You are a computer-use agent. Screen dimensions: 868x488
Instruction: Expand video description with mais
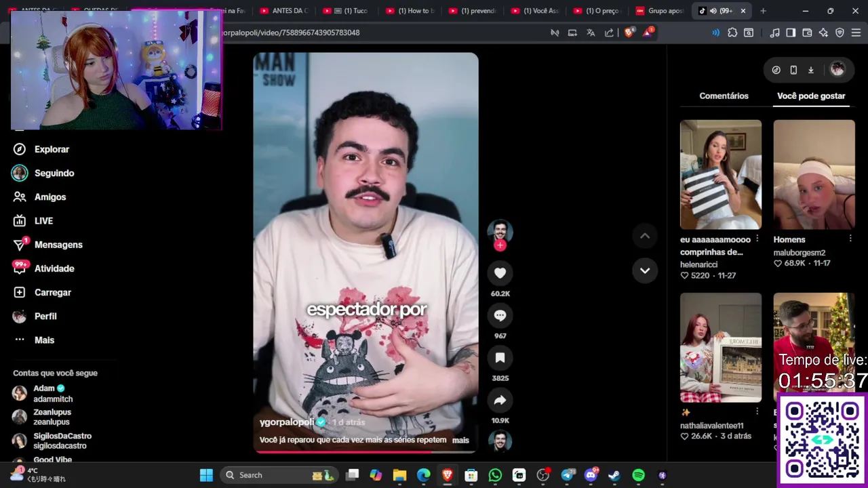tap(460, 440)
